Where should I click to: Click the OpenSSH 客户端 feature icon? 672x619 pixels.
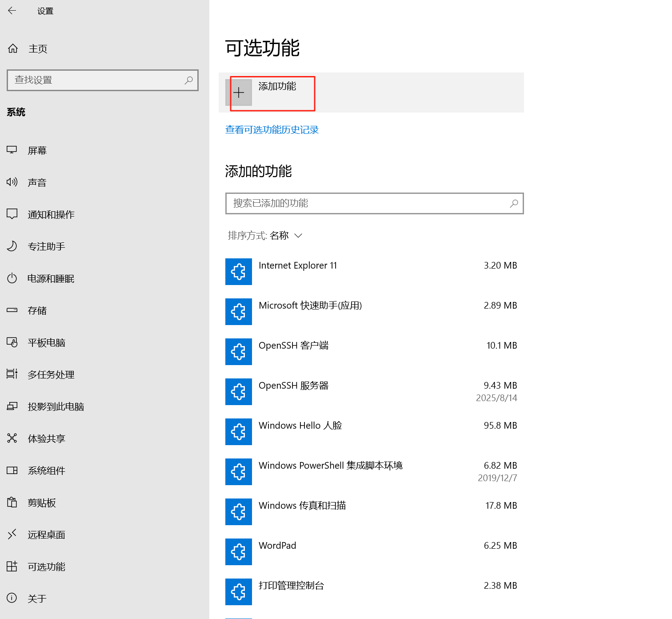point(239,352)
